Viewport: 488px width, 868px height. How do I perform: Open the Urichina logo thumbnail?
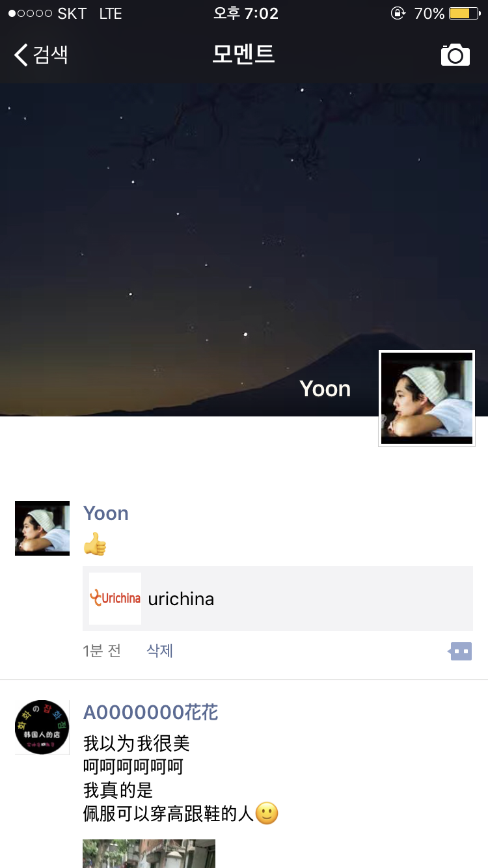(115, 599)
